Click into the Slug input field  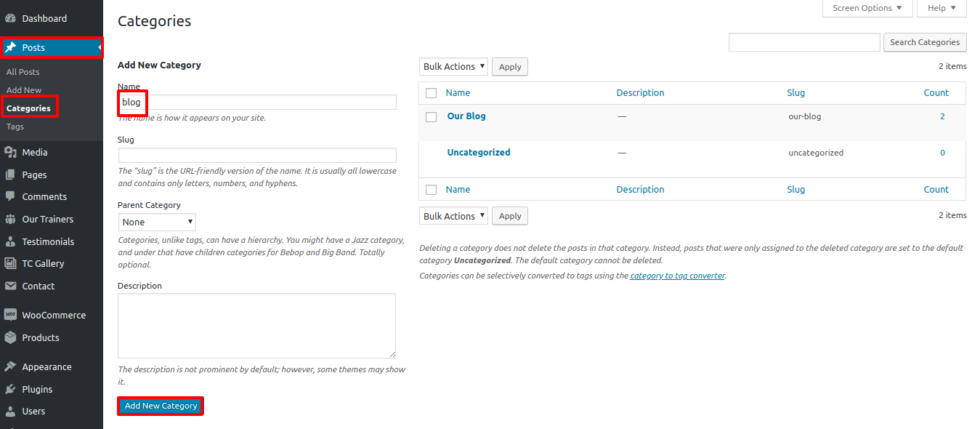(257, 155)
